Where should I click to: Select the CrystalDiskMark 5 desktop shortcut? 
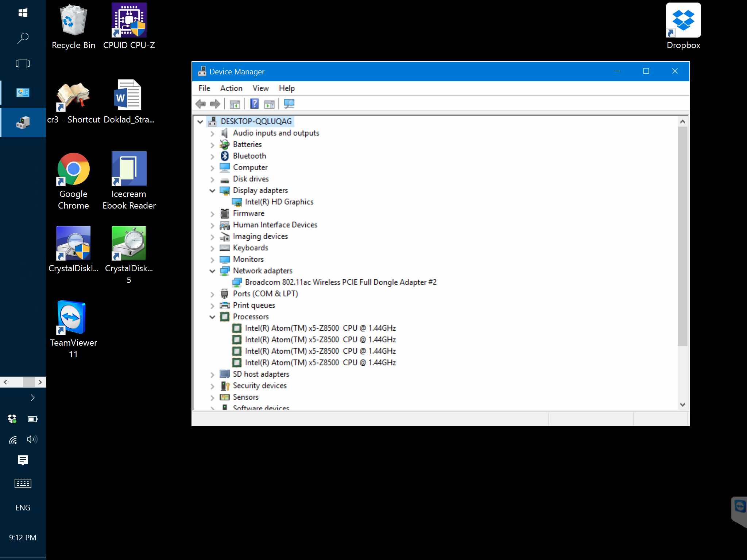click(129, 255)
